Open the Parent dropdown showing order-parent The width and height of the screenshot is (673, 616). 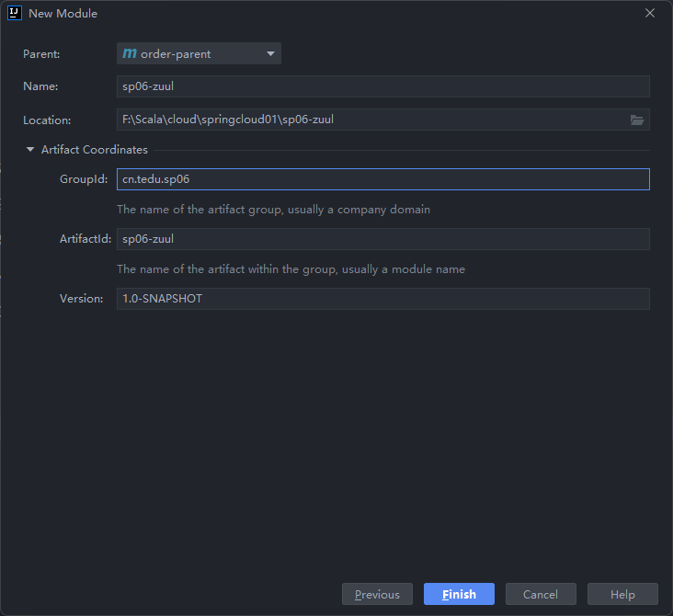(199, 53)
